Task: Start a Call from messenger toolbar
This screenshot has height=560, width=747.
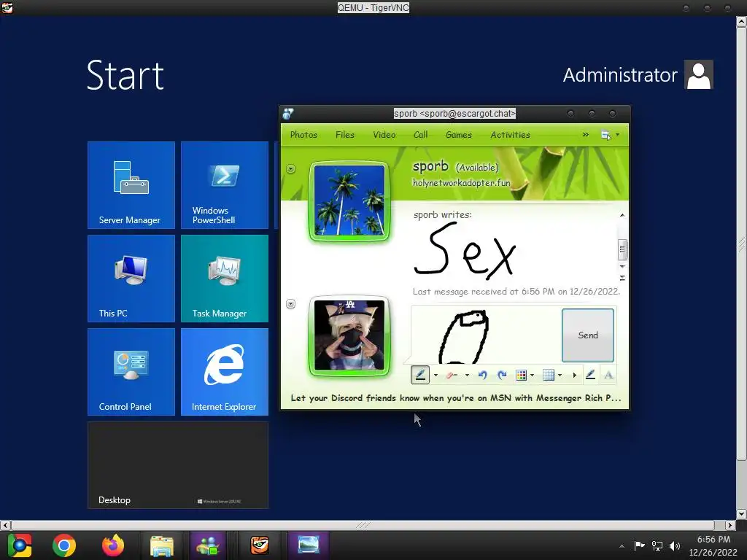Action: (x=420, y=135)
